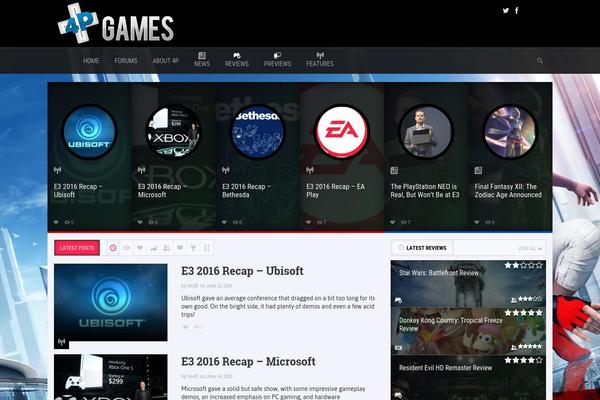Click the alphabetical sort icon
600x400 pixels.
(x=207, y=248)
